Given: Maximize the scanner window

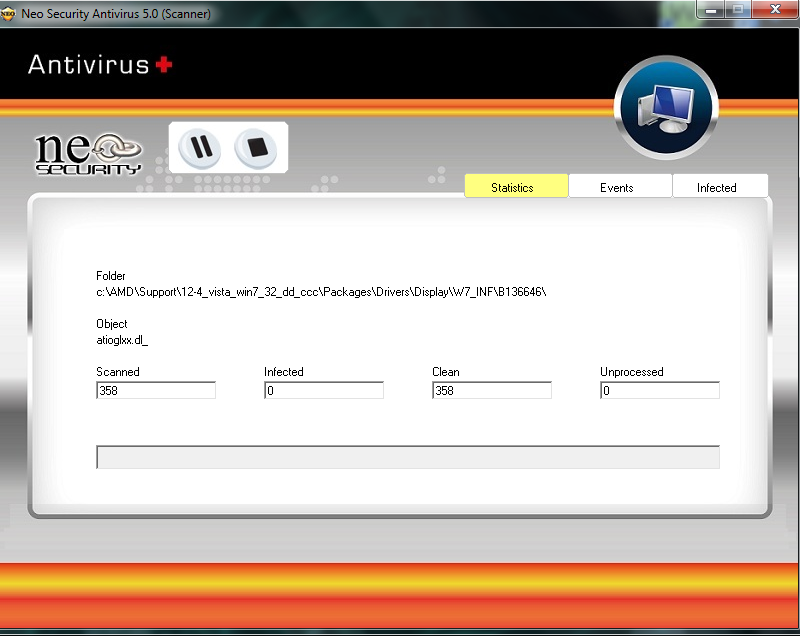Looking at the screenshot, I should 738,10.
